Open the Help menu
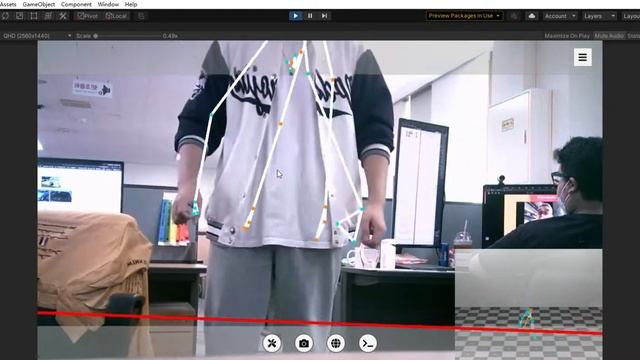 coord(131,4)
